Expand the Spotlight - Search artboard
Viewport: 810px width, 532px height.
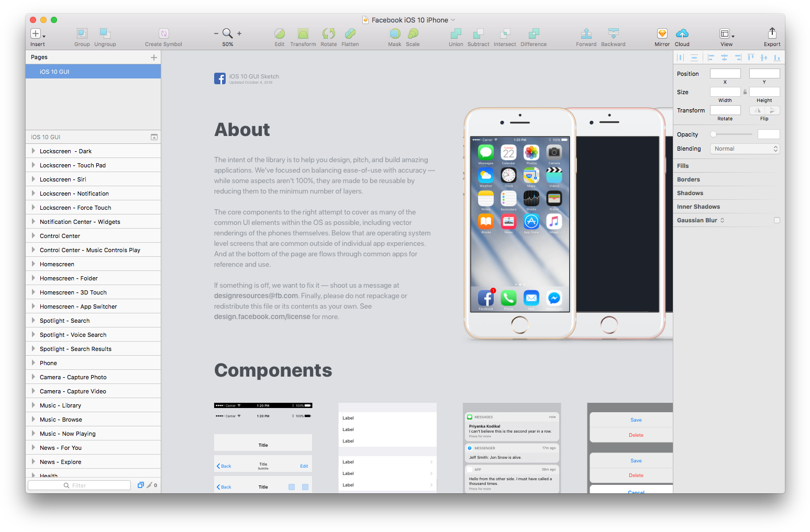33,320
